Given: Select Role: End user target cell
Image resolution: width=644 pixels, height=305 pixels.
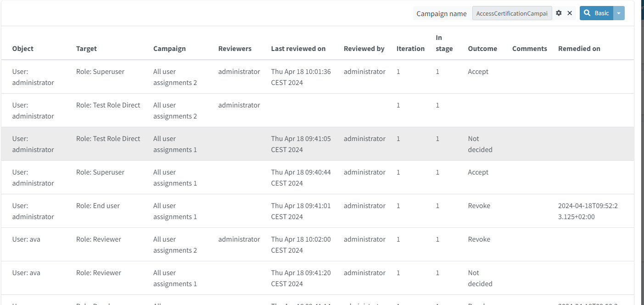Looking at the screenshot, I should tap(98, 206).
